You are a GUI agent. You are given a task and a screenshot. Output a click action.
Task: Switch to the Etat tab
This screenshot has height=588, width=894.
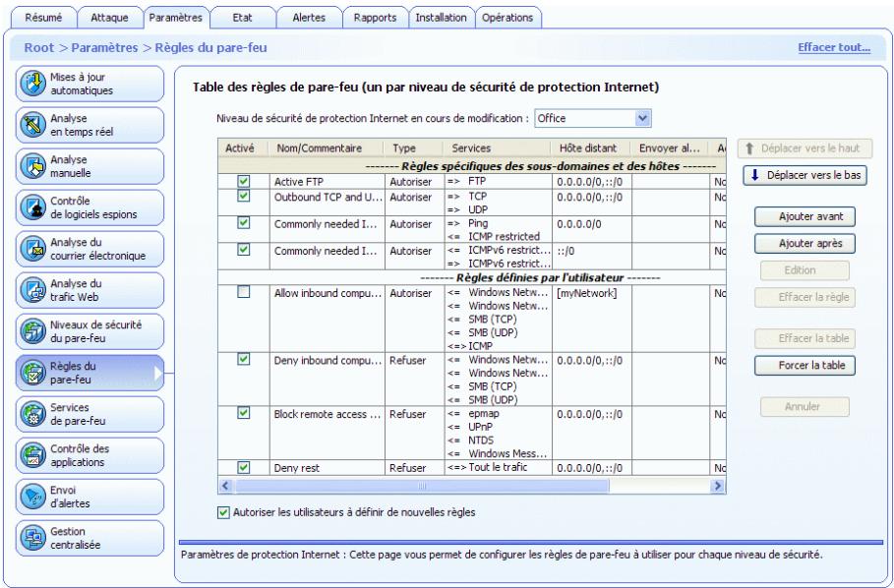click(x=242, y=18)
